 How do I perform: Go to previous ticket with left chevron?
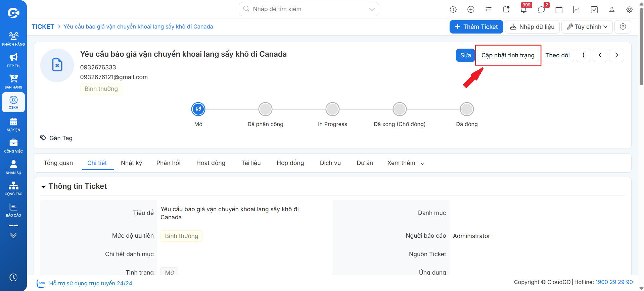[600, 55]
